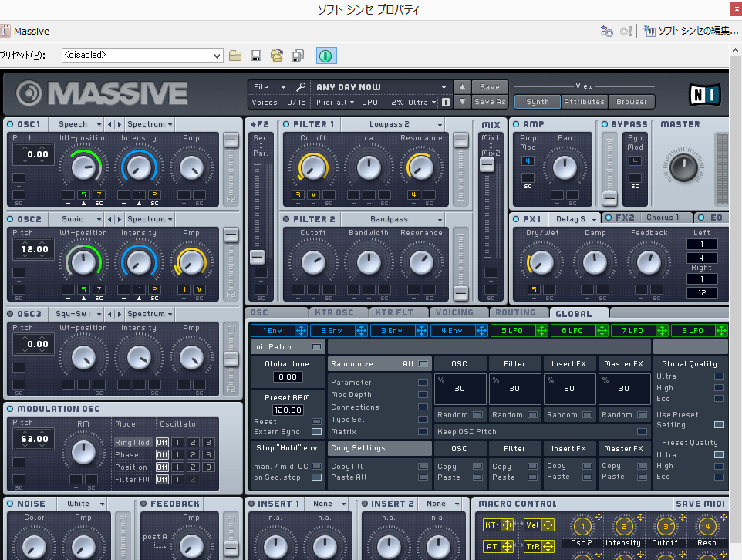The image size is (742, 560).
Task: Click the copy-windows icon in host toolbar
Action: (x=298, y=56)
